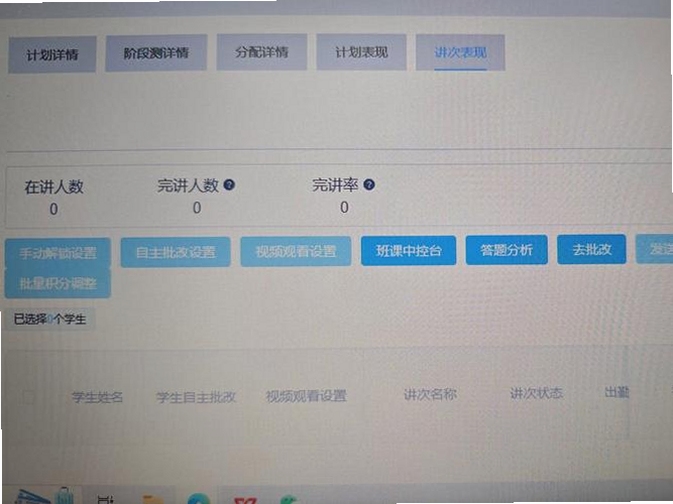Open Microsoft Edge from the taskbar

click(x=199, y=499)
